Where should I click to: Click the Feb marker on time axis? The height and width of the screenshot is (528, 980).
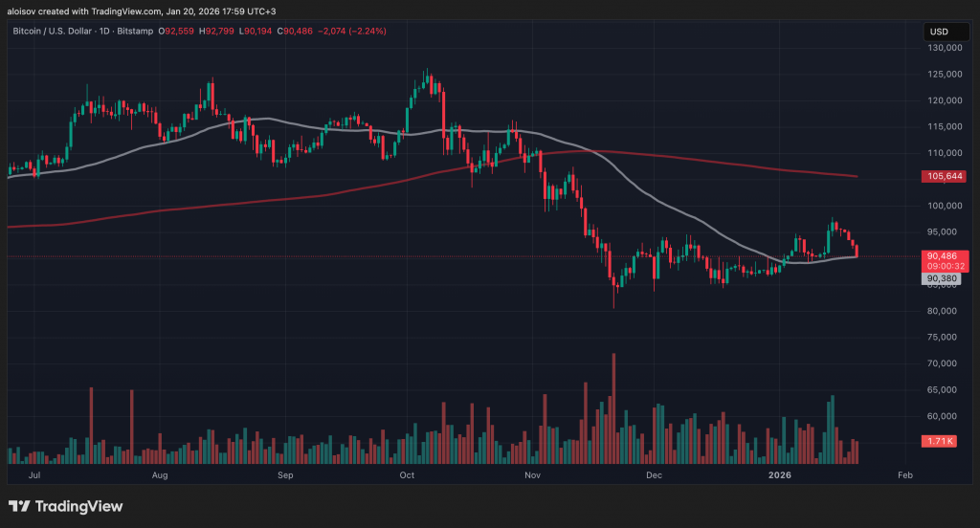click(x=904, y=473)
